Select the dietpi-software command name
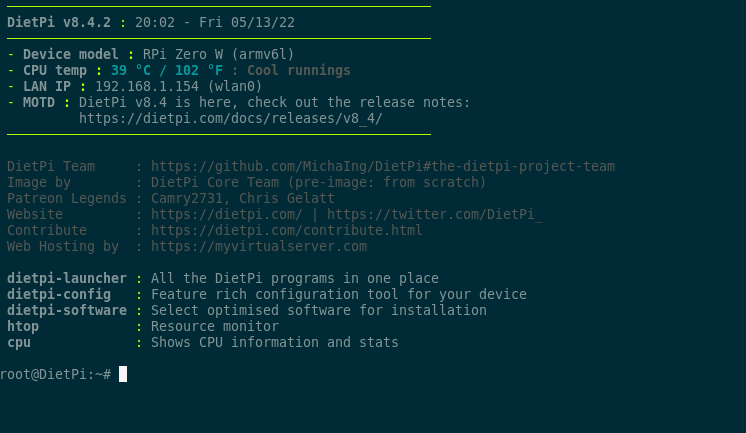The image size is (746, 433). (x=67, y=310)
